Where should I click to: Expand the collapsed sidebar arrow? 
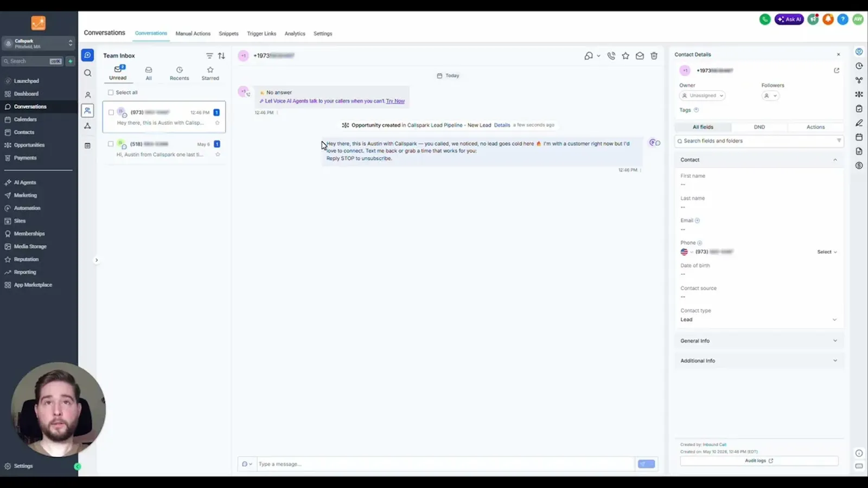coord(97,260)
